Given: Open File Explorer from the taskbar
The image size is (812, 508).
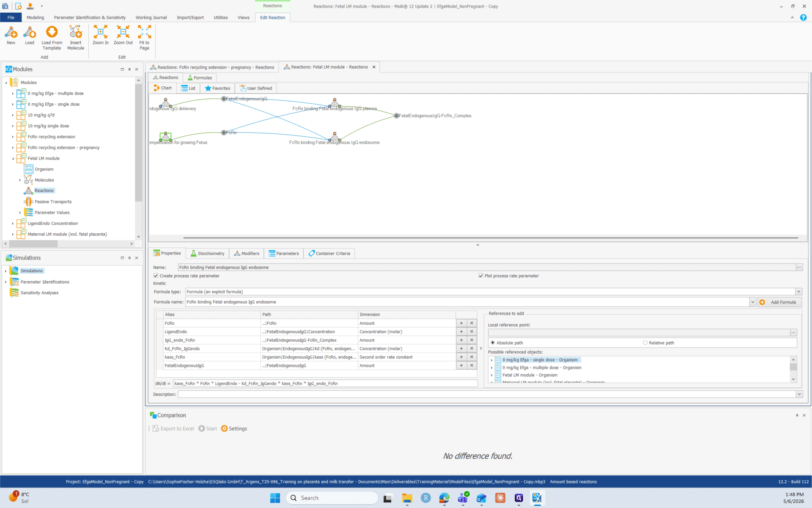Looking at the screenshot, I should tap(407, 498).
